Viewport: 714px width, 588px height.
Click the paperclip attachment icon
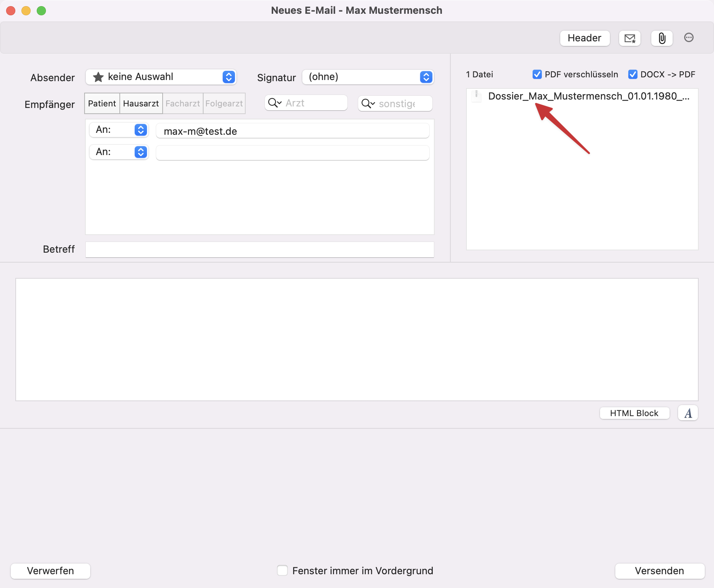(662, 38)
